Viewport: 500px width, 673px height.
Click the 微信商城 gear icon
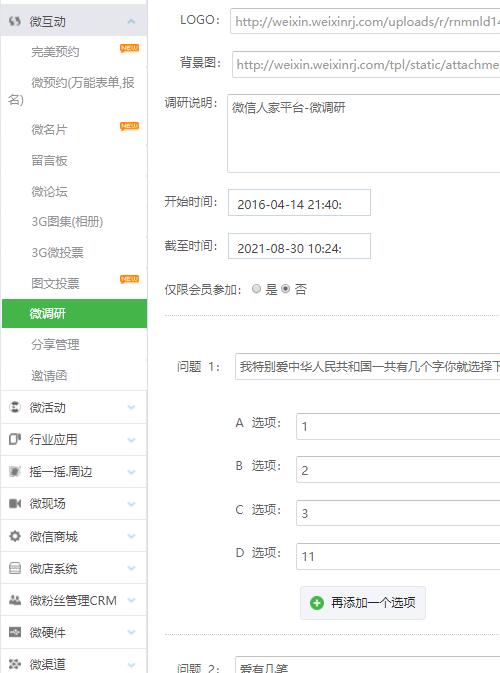pyautogui.click(x=15, y=536)
